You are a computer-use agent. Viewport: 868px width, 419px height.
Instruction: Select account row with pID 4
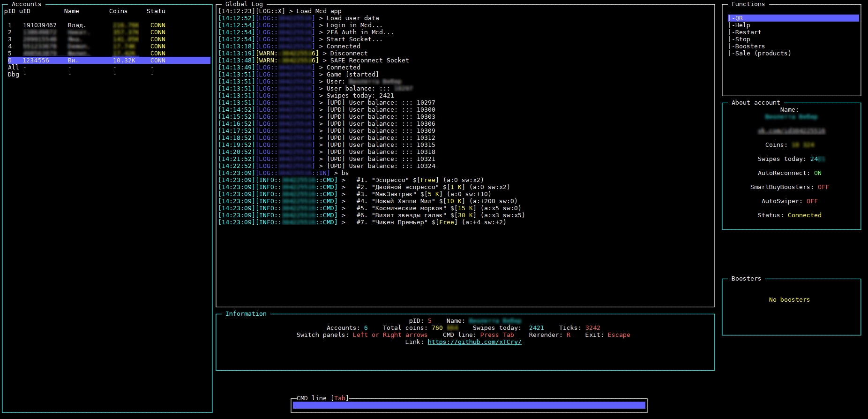click(x=109, y=46)
